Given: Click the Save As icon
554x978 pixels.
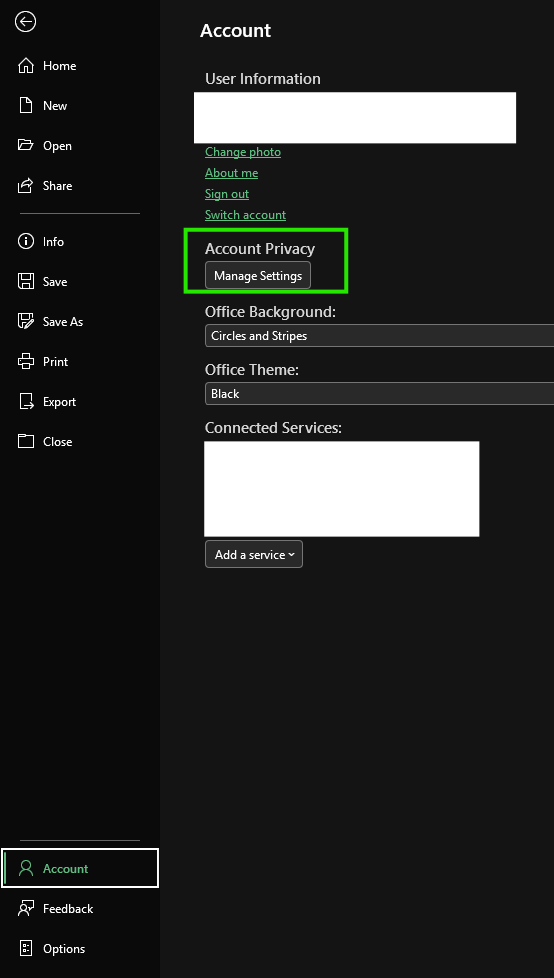Looking at the screenshot, I should coord(26,321).
